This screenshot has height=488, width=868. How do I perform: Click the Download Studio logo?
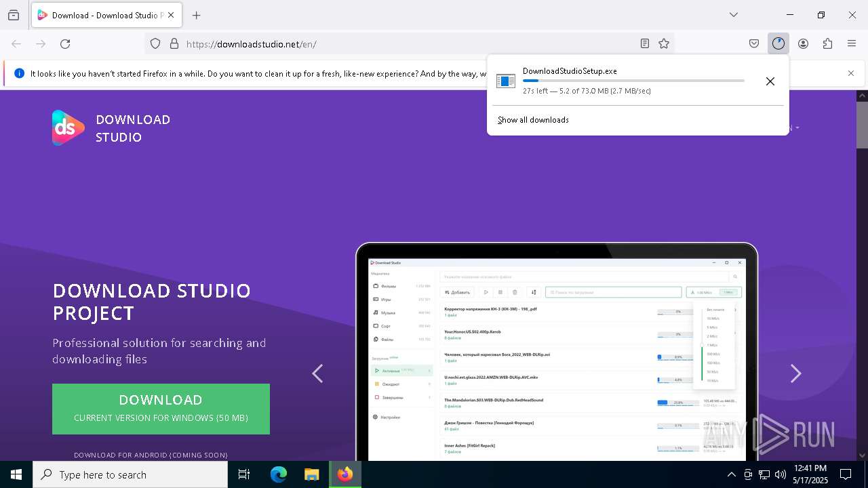111,128
